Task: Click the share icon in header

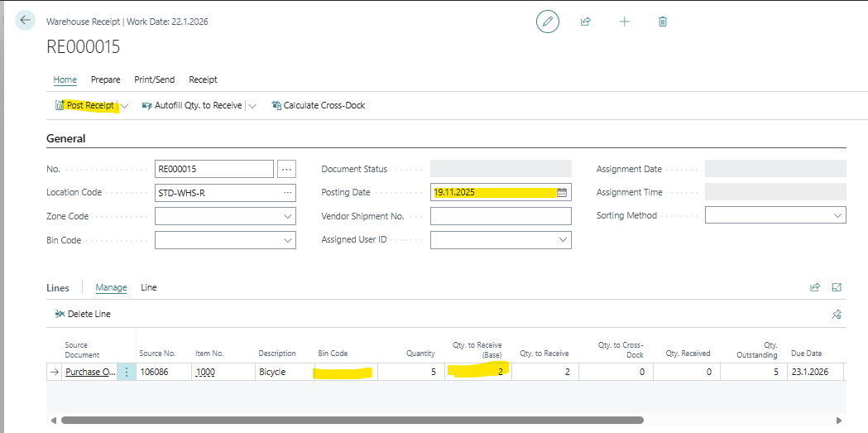Action: (586, 22)
